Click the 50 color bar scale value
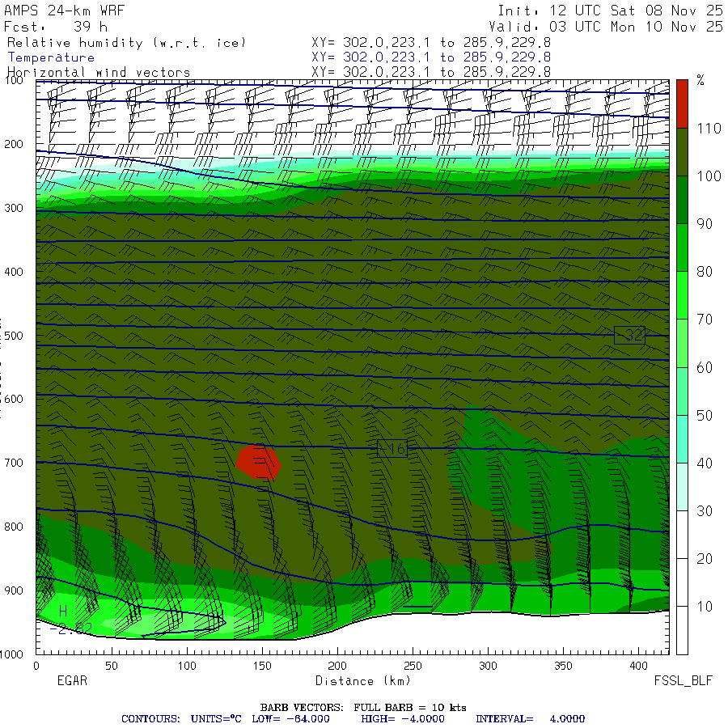The height and width of the screenshot is (728, 728). pyautogui.click(x=705, y=416)
